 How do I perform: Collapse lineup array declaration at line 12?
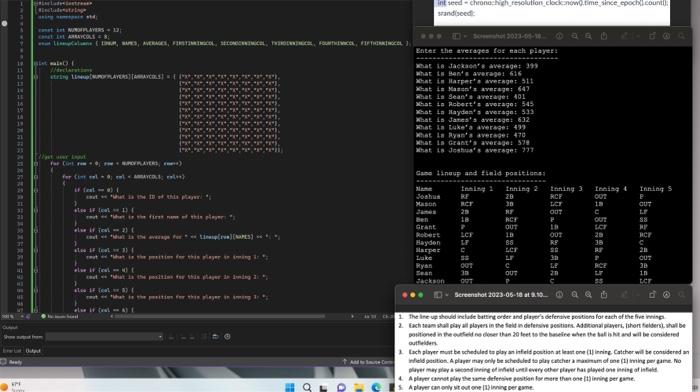pyautogui.click(x=36, y=77)
